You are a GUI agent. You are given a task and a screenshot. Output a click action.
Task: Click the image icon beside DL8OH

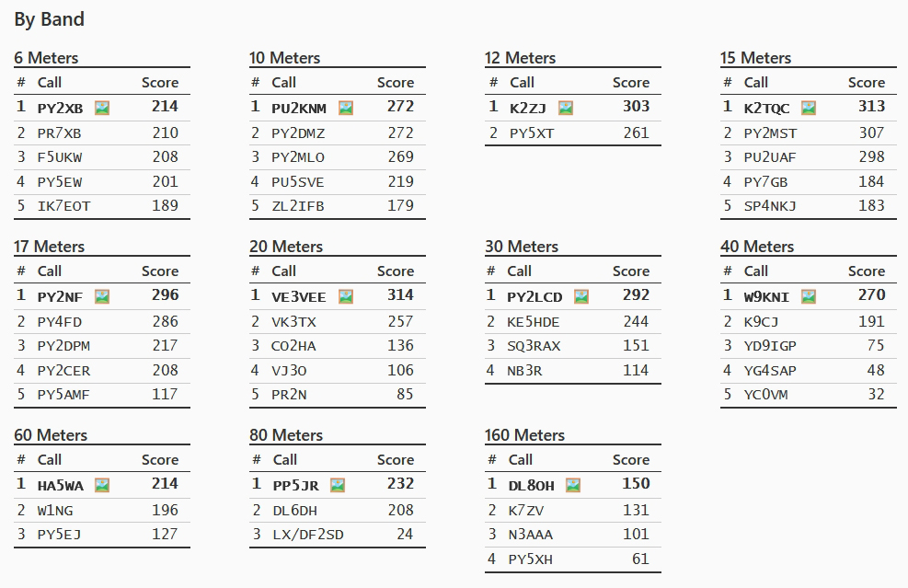click(x=573, y=485)
